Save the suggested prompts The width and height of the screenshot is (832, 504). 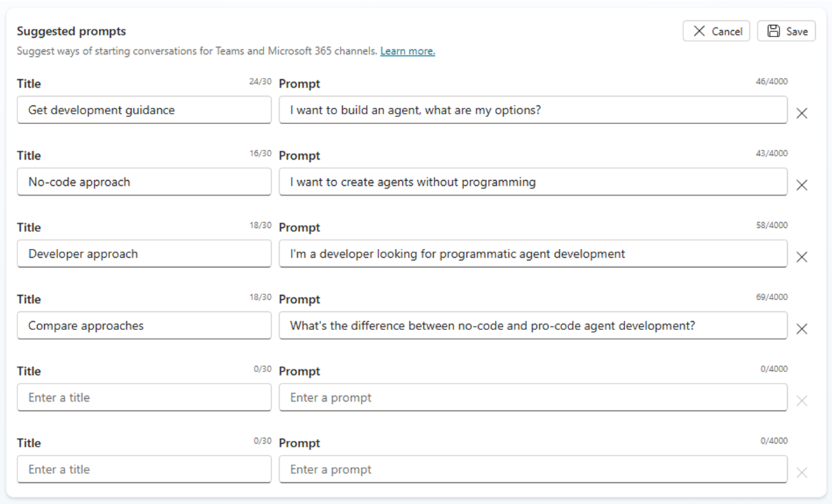click(x=786, y=32)
